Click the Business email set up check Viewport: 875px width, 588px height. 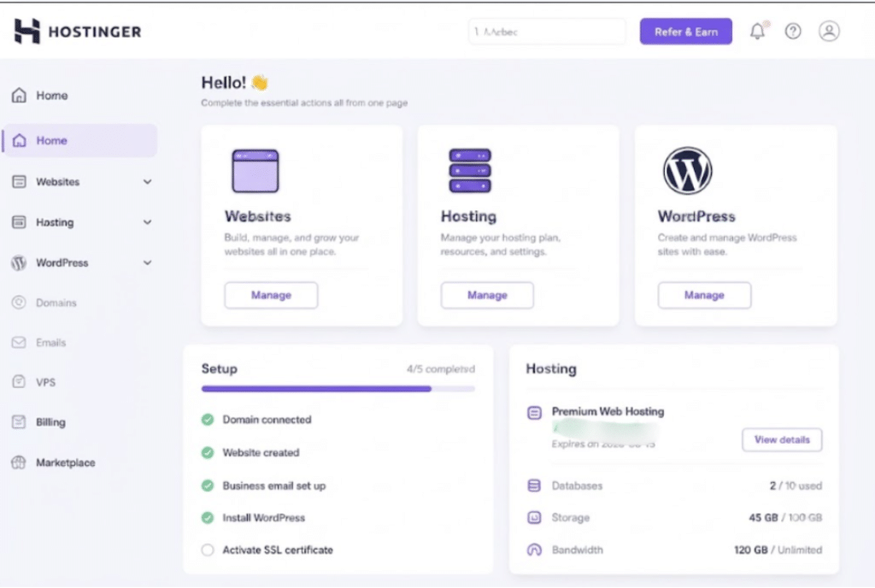(x=208, y=485)
